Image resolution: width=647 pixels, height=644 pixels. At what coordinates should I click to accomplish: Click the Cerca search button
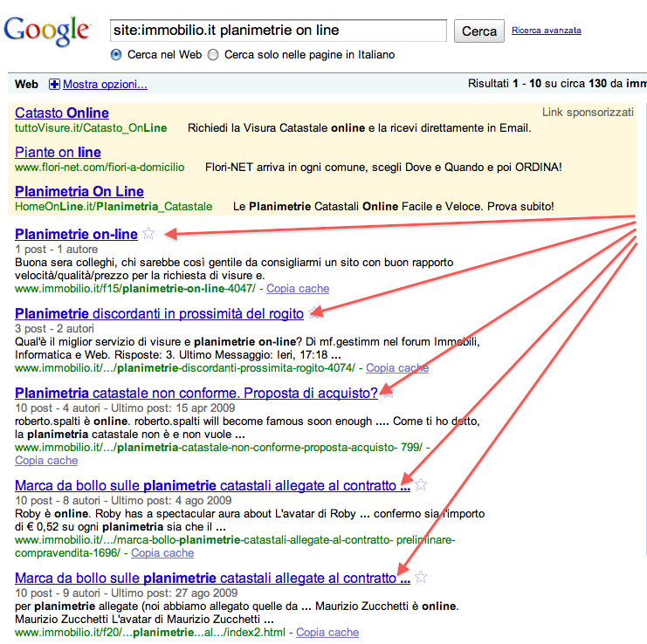(x=479, y=31)
